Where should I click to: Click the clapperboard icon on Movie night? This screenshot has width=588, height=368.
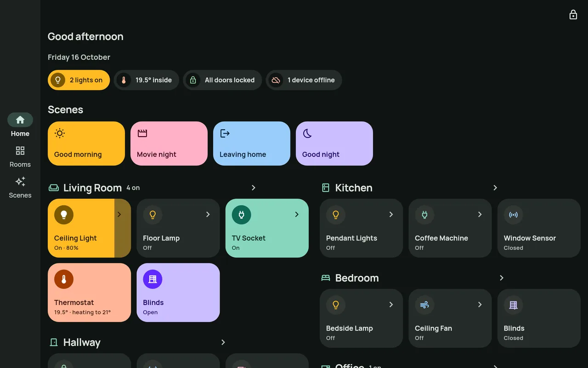coord(142,133)
